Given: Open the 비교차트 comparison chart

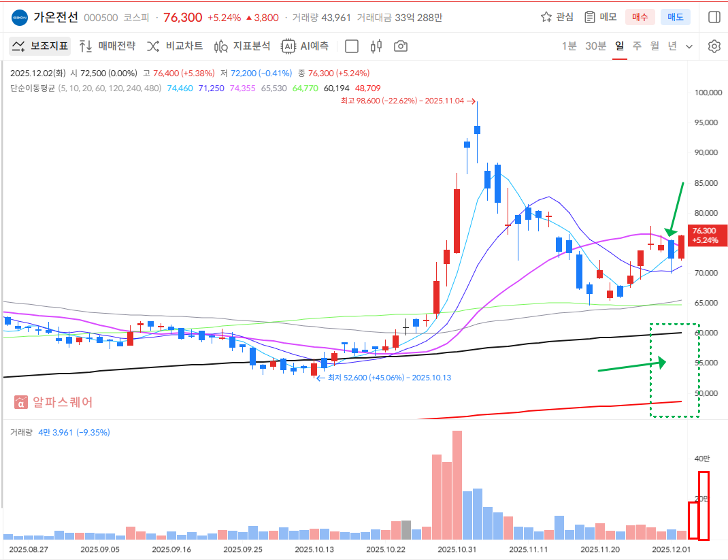Looking at the screenshot, I should [175, 46].
